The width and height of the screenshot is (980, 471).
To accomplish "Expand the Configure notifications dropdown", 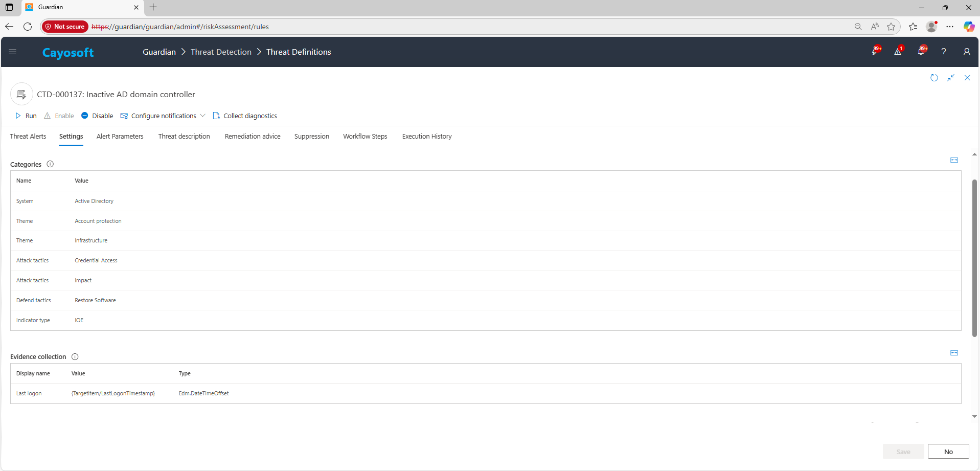I will pyautogui.click(x=203, y=116).
